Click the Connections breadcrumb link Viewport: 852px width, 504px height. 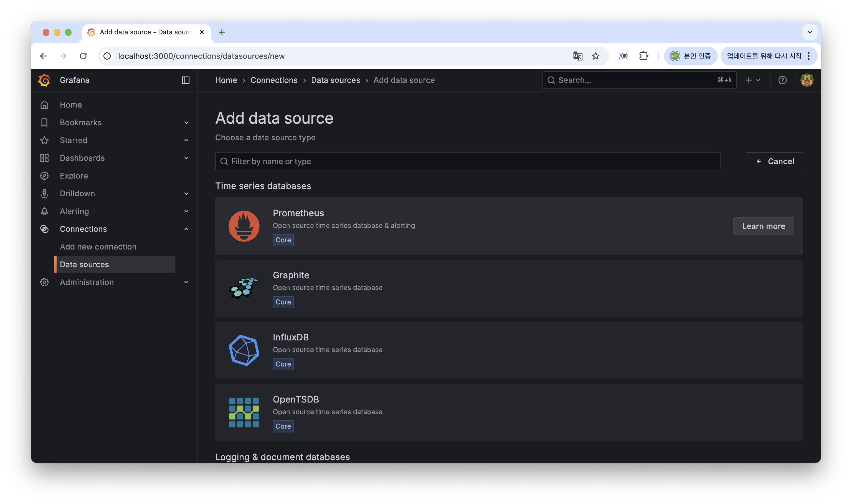274,80
